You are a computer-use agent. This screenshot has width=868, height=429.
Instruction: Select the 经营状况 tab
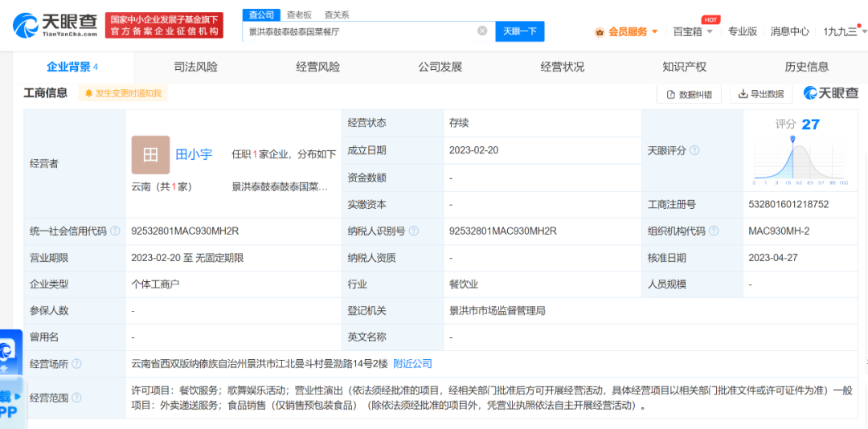[x=563, y=67]
